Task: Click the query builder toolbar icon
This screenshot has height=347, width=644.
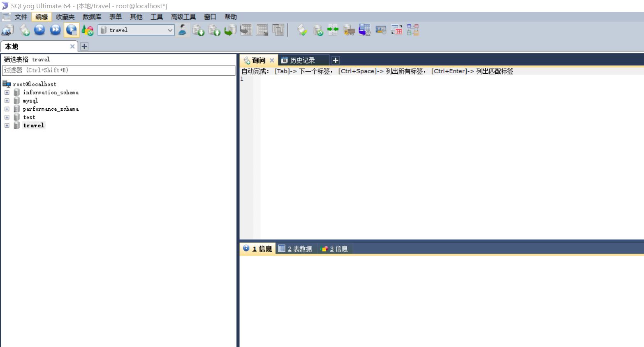Action: [381, 30]
